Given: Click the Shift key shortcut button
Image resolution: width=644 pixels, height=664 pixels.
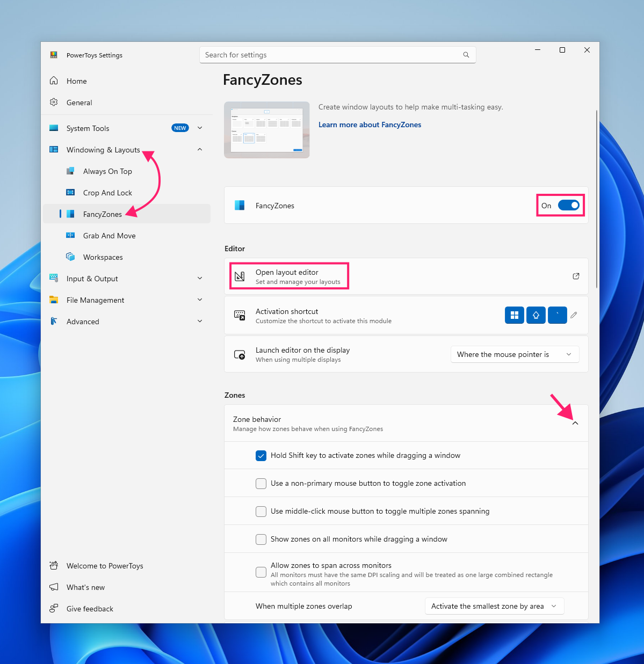Looking at the screenshot, I should 536,315.
